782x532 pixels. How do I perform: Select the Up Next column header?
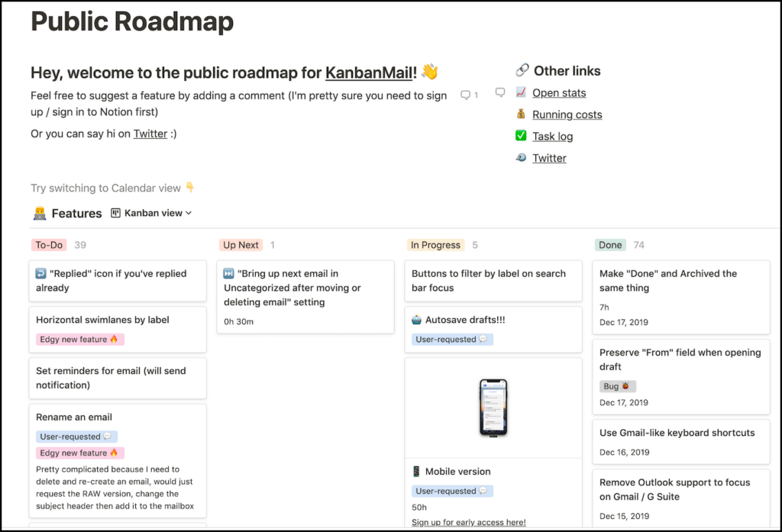(241, 245)
